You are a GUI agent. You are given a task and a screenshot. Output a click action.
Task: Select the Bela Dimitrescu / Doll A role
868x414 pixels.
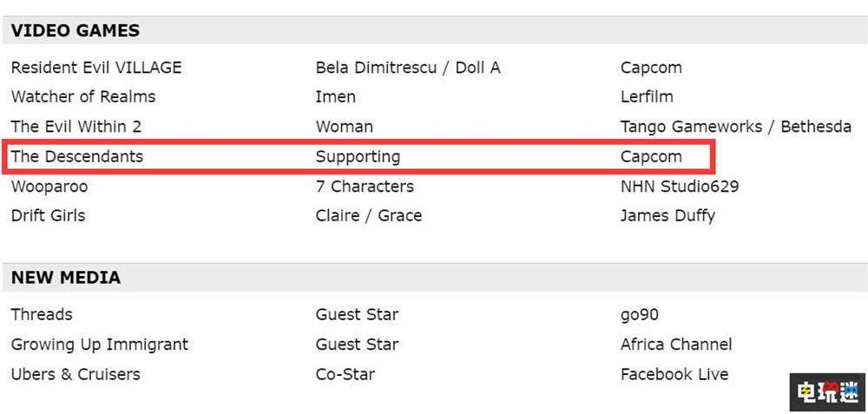(408, 68)
